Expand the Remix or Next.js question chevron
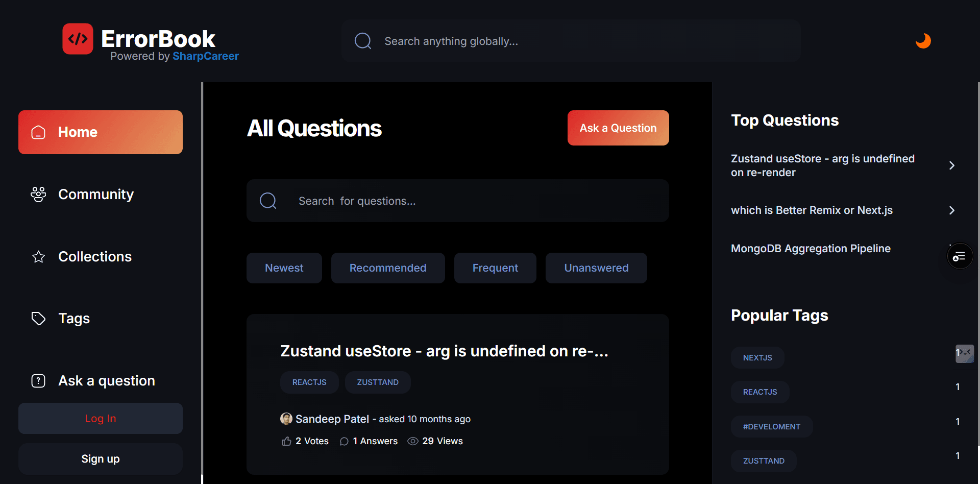This screenshot has height=484, width=980. click(x=951, y=210)
